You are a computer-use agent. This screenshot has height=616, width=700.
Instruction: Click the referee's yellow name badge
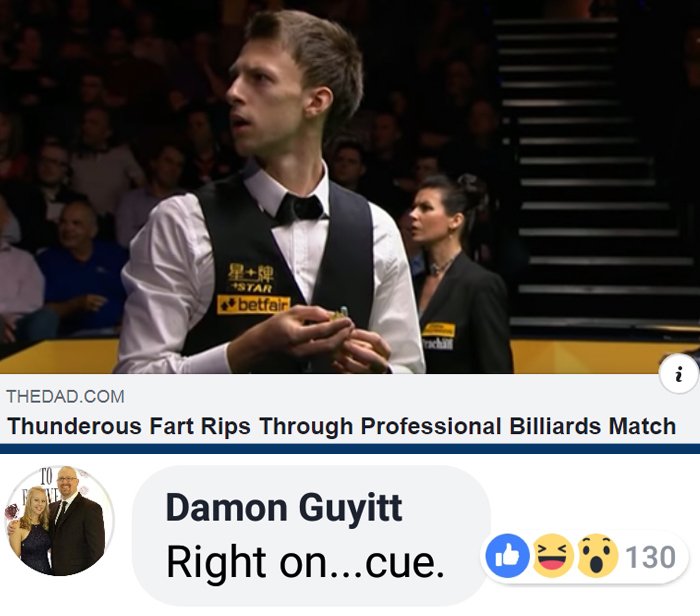(x=438, y=331)
